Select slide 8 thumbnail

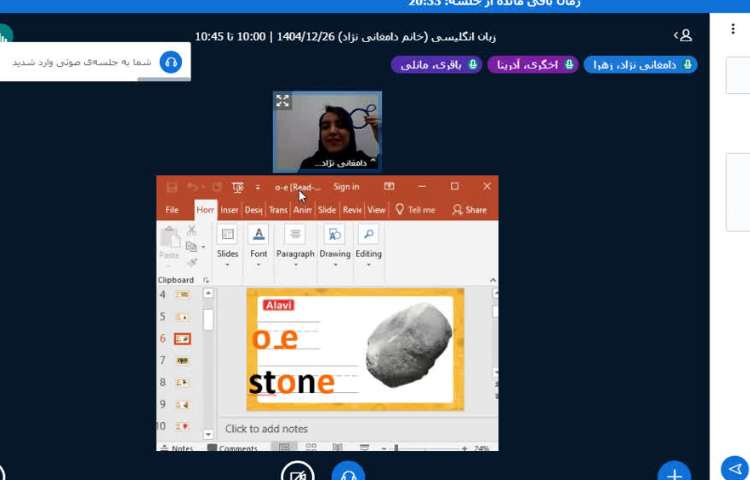coord(182,382)
